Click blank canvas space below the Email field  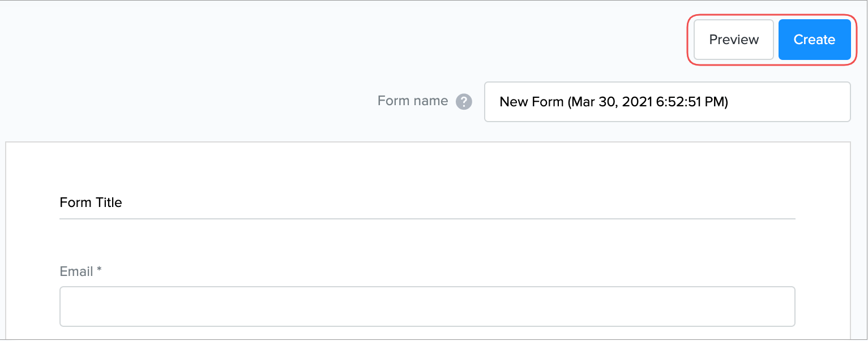coord(427,334)
